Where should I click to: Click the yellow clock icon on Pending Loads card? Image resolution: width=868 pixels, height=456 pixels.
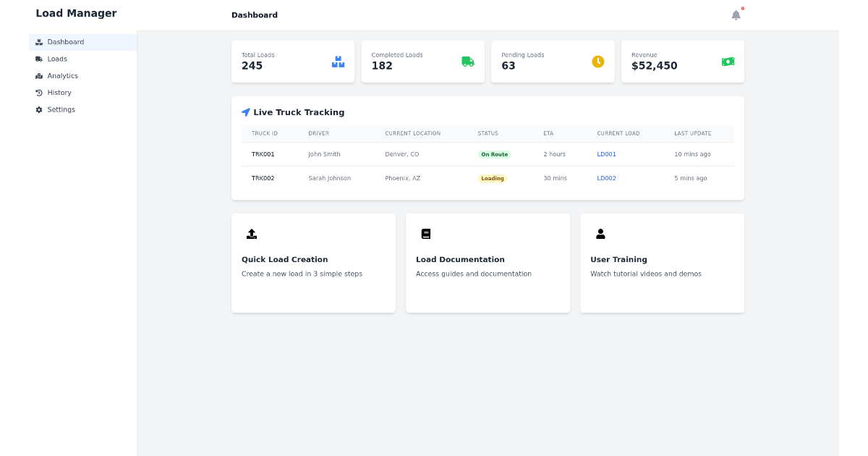tap(598, 62)
